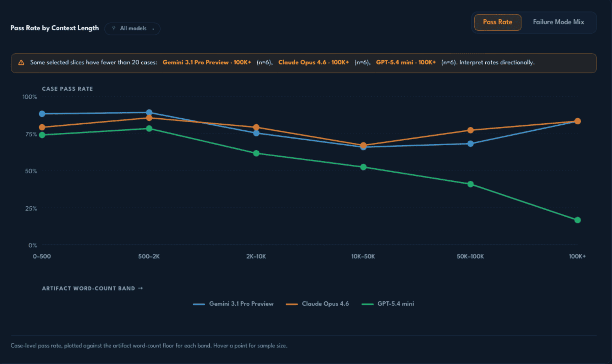Click the Claude Opus 4.6 · 100K+ warning link
This screenshot has height=364, width=612.
coord(313,62)
